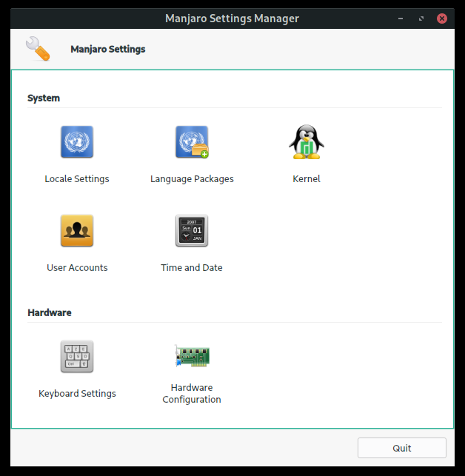
Task: Click the Quit button
Action: 402,448
